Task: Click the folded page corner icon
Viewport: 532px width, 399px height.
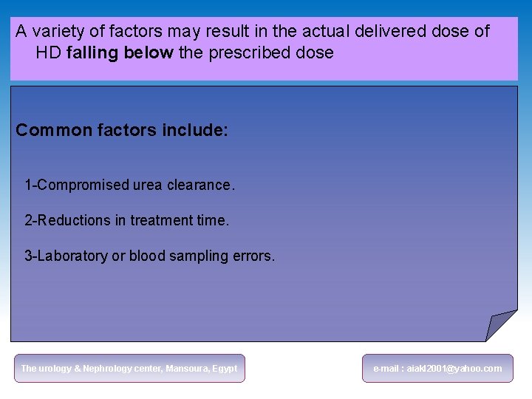Action: (501, 325)
